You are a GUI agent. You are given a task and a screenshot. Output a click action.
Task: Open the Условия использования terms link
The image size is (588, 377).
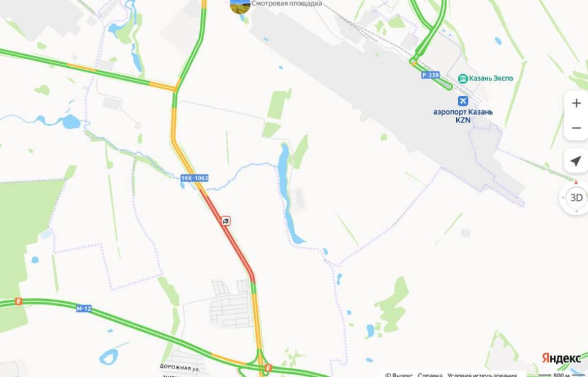[481, 375]
